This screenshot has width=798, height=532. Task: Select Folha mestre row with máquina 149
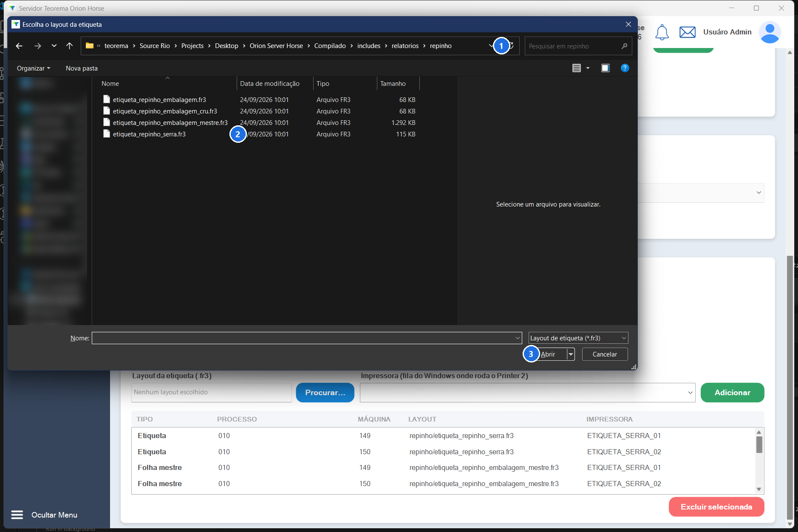point(444,467)
